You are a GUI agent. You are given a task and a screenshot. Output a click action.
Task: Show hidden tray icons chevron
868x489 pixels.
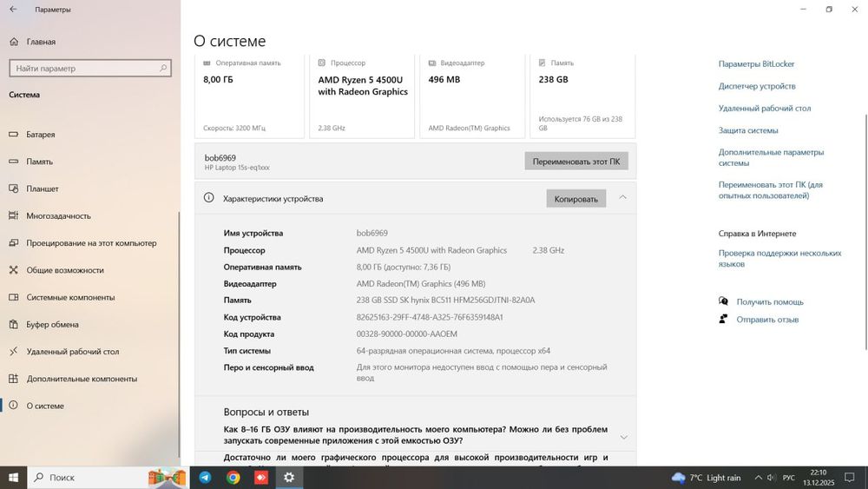point(758,478)
